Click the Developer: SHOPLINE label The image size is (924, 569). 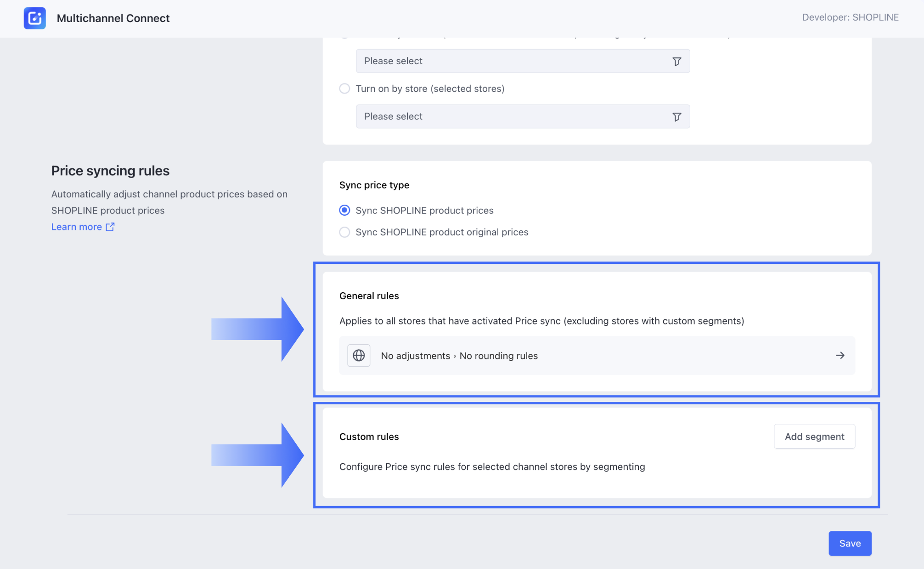pos(850,17)
